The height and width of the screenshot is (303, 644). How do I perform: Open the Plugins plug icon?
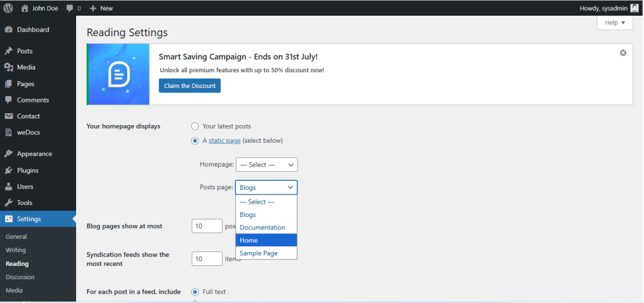pos(8,170)
